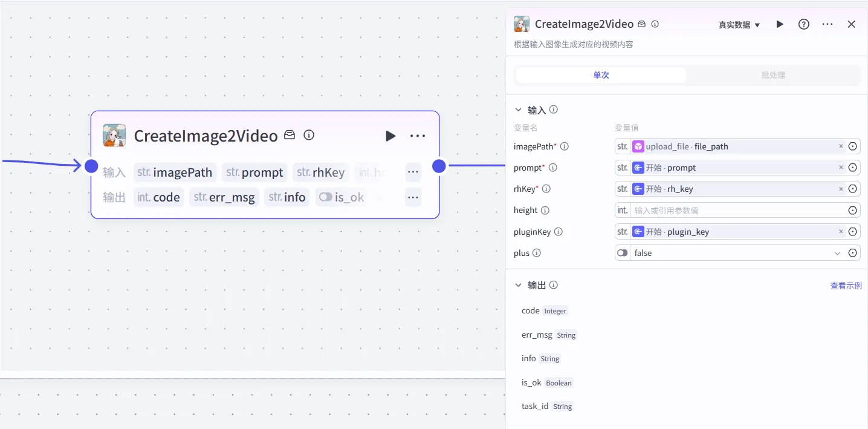The image size is (868, 429).
Task: Click the height value input field
Action: [x=737, y=211]
